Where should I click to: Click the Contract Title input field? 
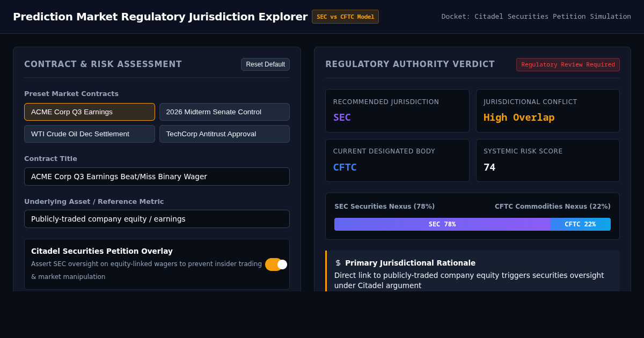[x=157, y=177]
